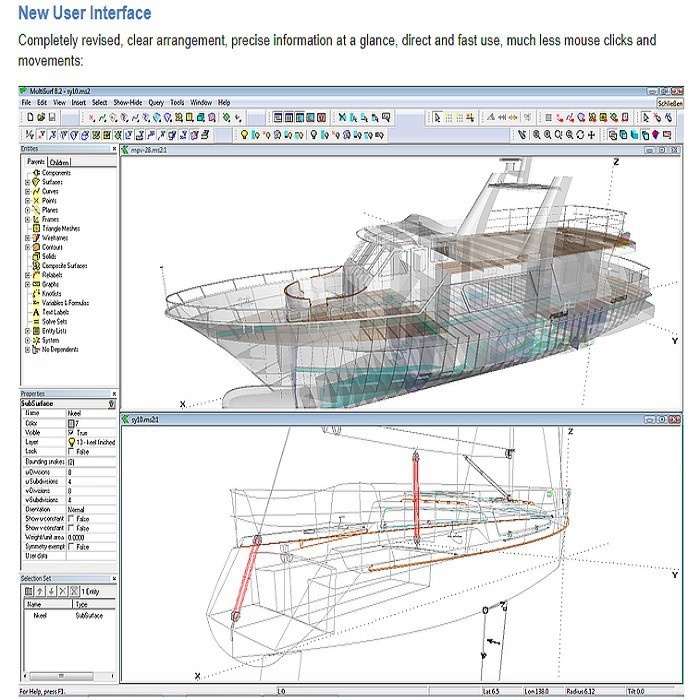
Task: Expand the Points tree node
Action: [28, 201]
